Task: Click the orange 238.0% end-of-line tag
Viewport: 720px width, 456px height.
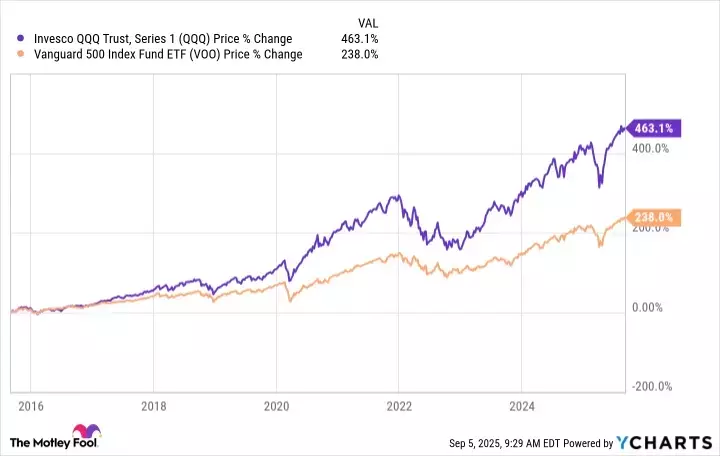Action: click(x=654, y=217)
